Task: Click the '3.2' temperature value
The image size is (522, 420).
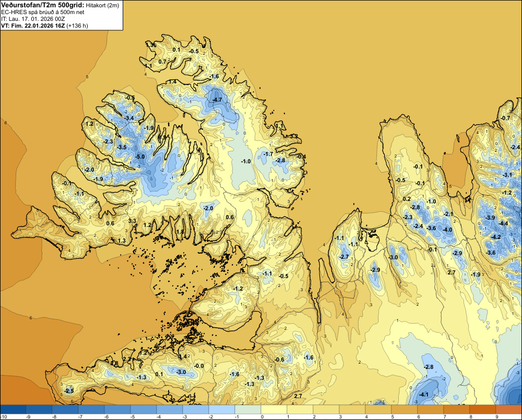Action: point(293,136)
